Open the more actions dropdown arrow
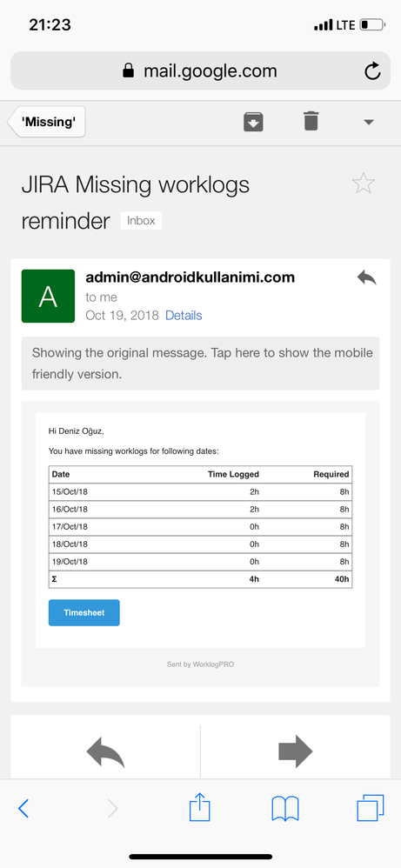 click(369, 123)
